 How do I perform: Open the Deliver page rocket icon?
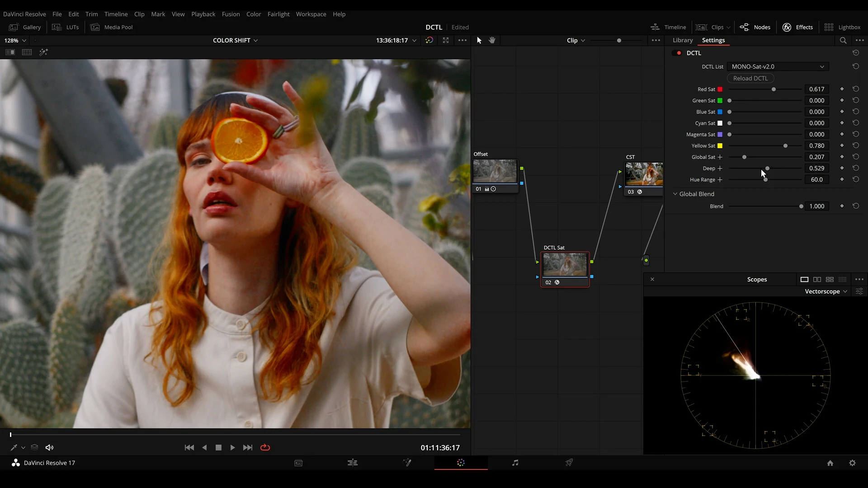[x=569, y=463]
